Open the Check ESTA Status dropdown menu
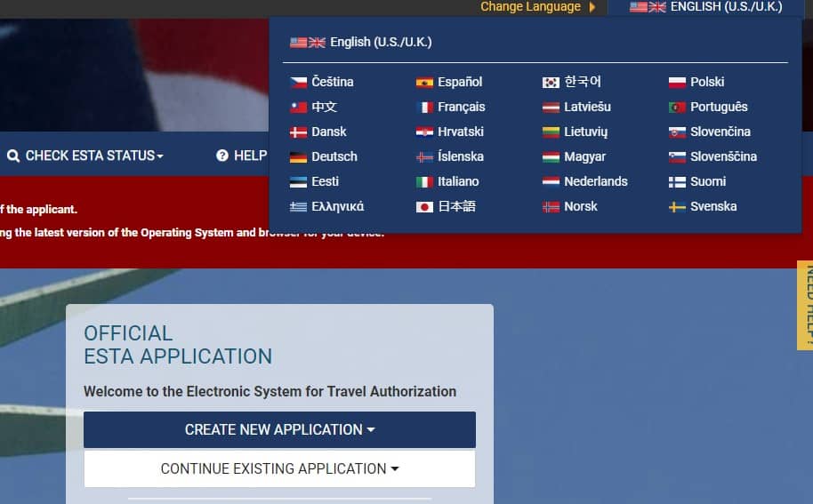Viewport: 813px width, 504px height. (85, 156)
